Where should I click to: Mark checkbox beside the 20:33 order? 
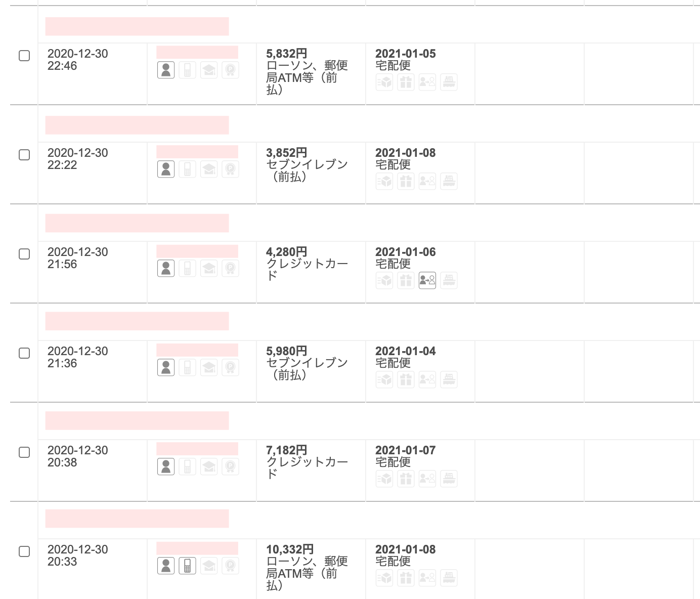click(x=24, y=551)
